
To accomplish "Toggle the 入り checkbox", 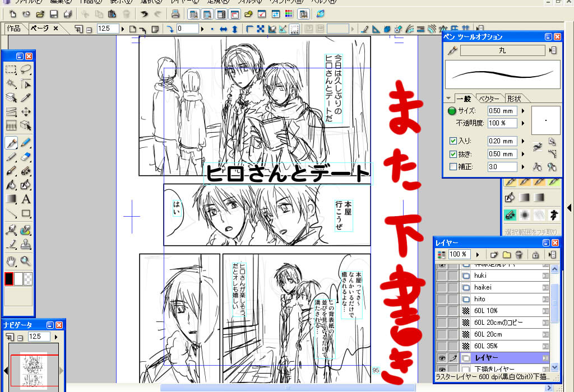I will point(453,141).
